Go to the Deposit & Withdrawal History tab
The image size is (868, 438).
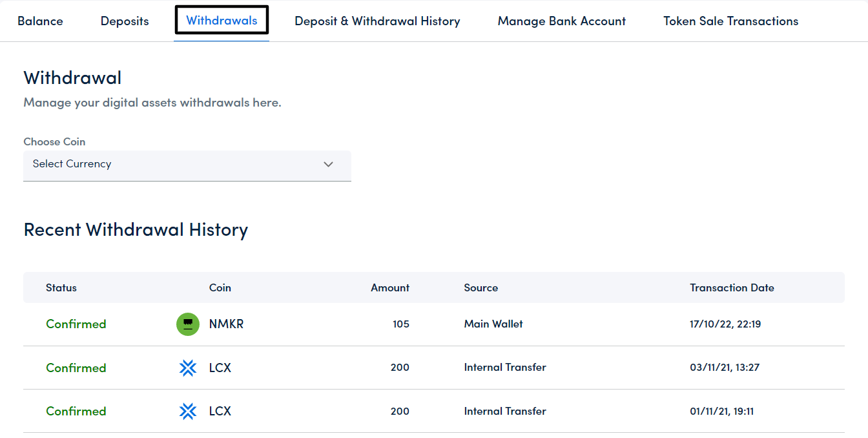[x=377, y=21]
